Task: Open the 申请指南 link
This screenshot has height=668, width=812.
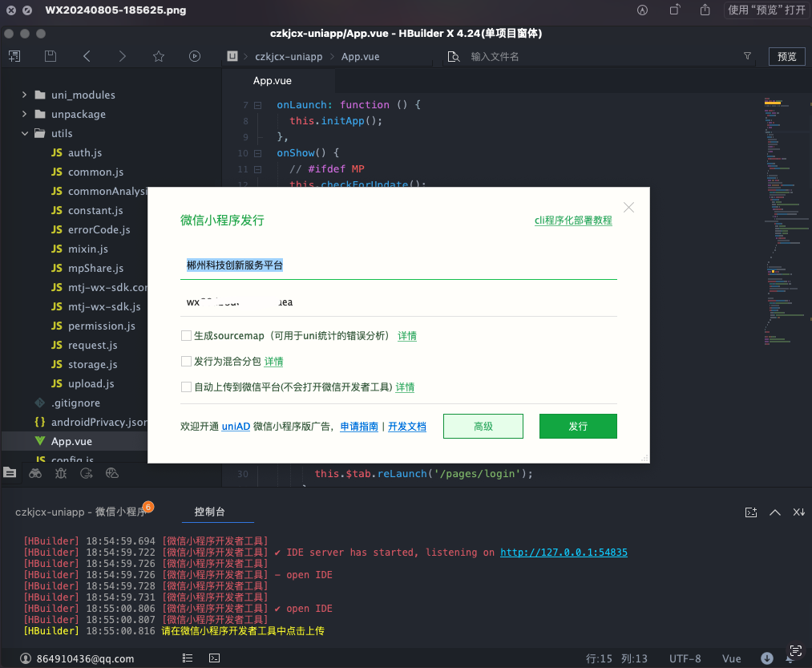Action: [x=359, y=426]
